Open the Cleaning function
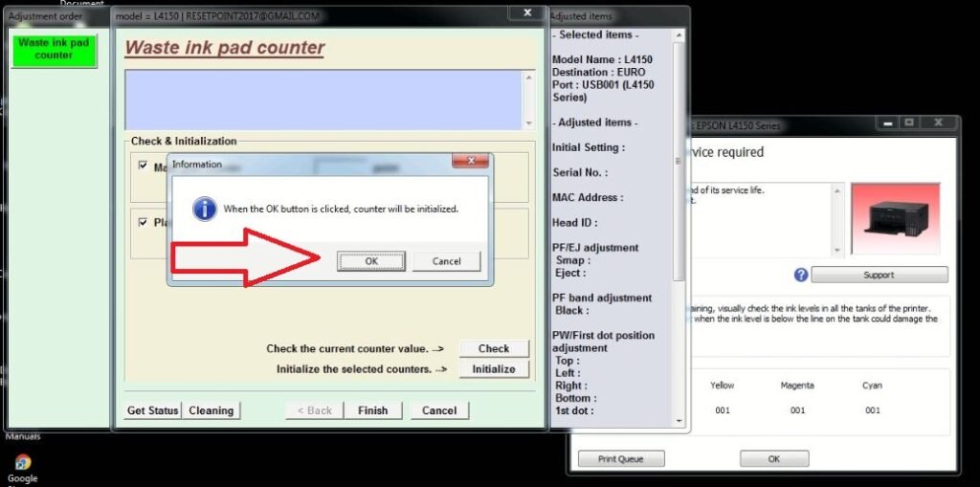The image size is (980, 487). pos(212,410)
